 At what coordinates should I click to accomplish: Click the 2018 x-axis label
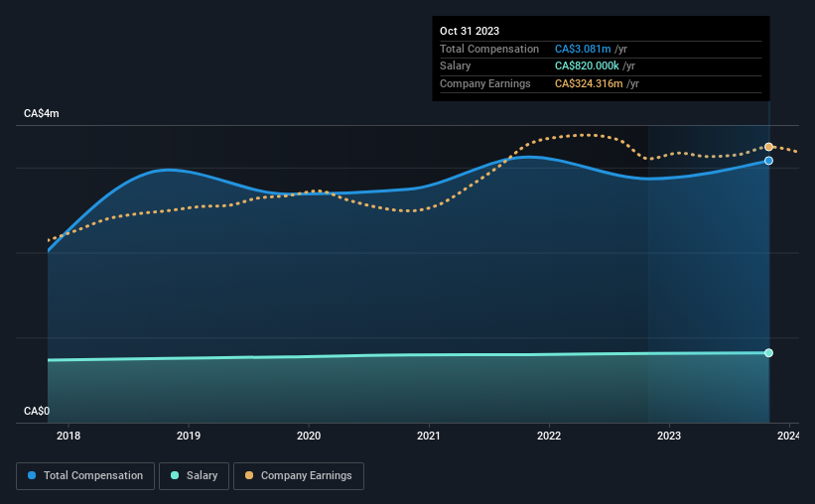coord(68,436)
